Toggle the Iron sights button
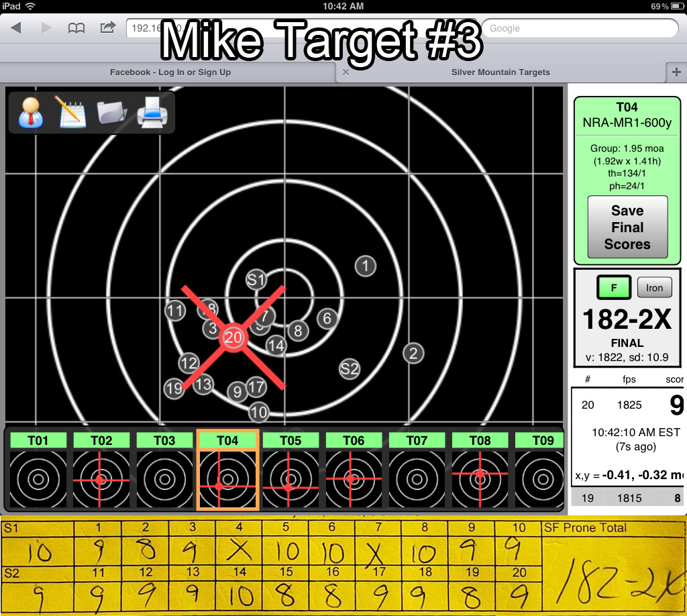 tap(654, 287)
